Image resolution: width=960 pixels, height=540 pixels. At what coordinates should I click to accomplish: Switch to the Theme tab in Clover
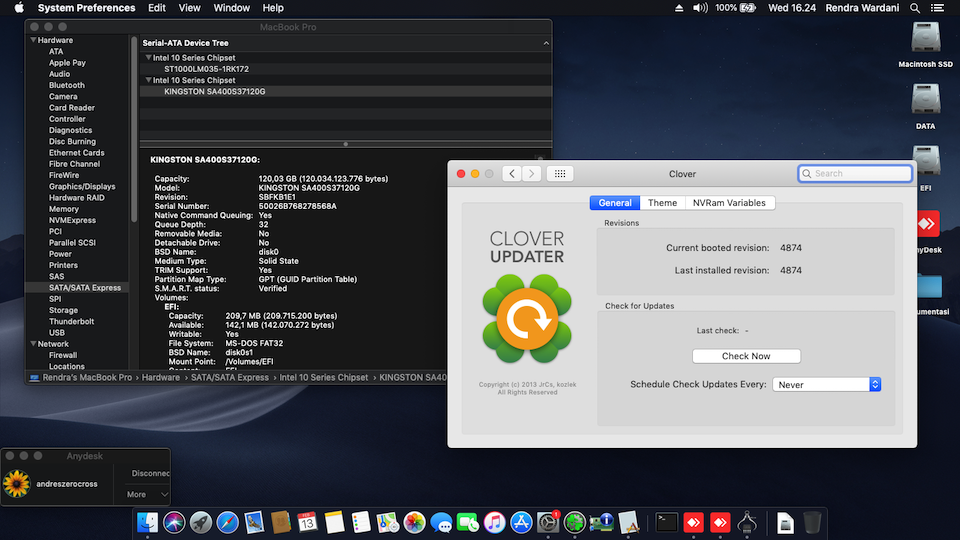[x=662, y=203]
